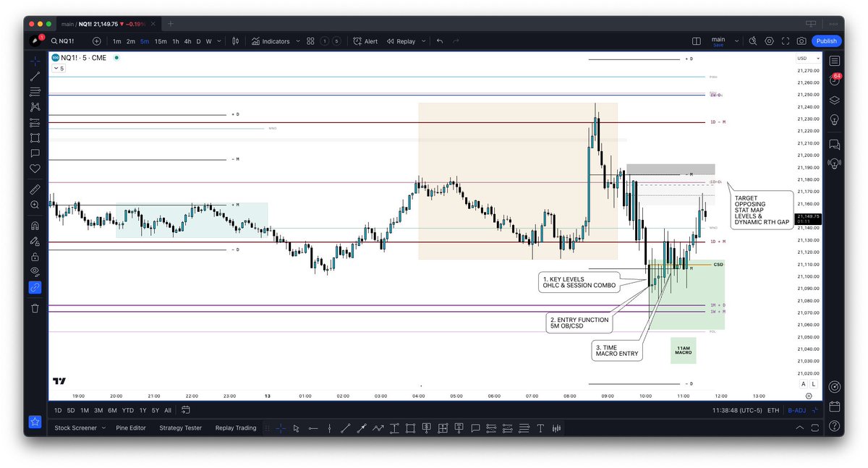Viewport: 868px width, 468px height.
Task: Toggle log scale with the L button
Action: [814, 384]
